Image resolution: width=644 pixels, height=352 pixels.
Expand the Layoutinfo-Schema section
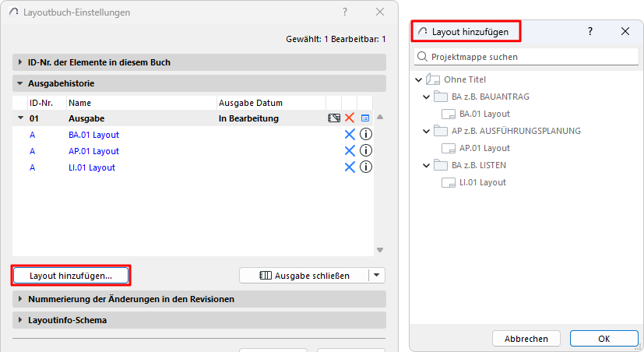pyautogui.click(x=20, y=320)
